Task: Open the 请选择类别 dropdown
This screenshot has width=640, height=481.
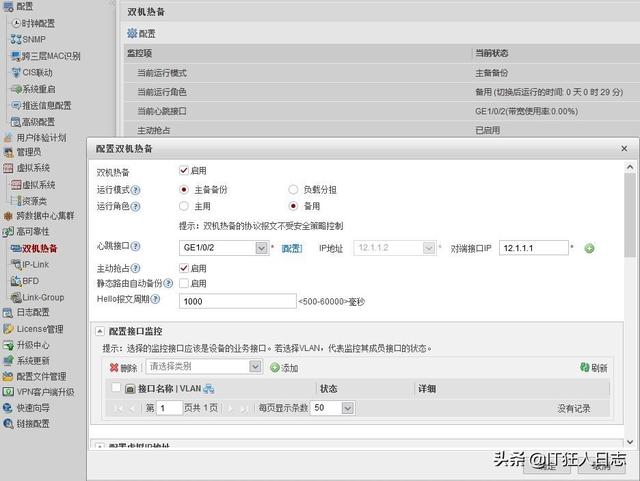Action: pos(255,366)
